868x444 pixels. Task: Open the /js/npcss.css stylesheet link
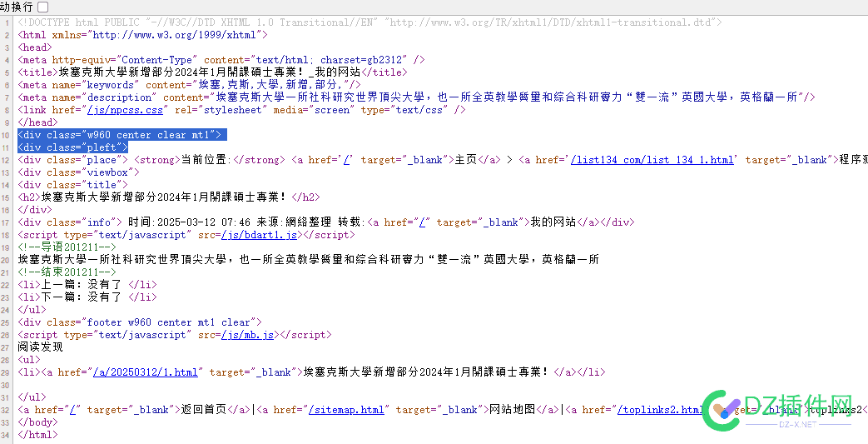pyautogui.click(x=126, y=110)
